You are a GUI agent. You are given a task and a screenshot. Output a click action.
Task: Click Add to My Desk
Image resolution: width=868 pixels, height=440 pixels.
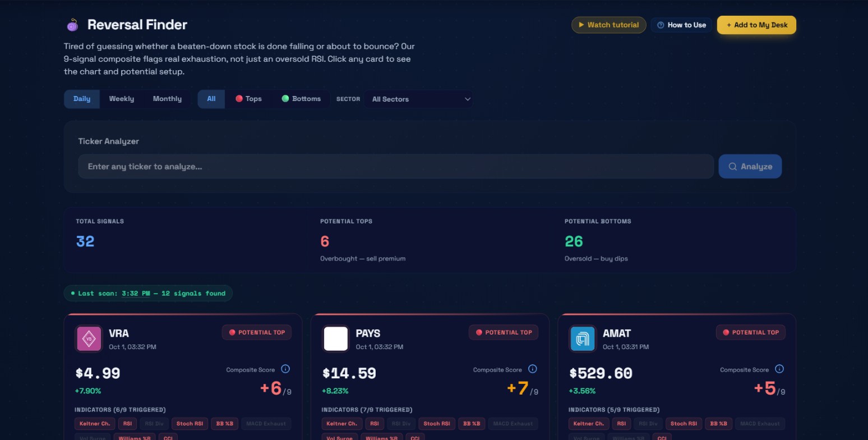pos(756,25)
